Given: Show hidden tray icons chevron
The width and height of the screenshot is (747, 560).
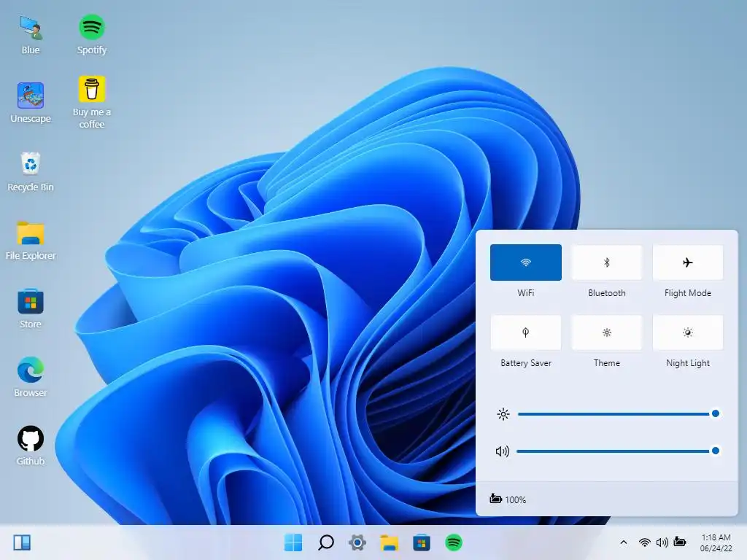Looking at the screenshot, I should pyautogui.click(x=623, y=542).
